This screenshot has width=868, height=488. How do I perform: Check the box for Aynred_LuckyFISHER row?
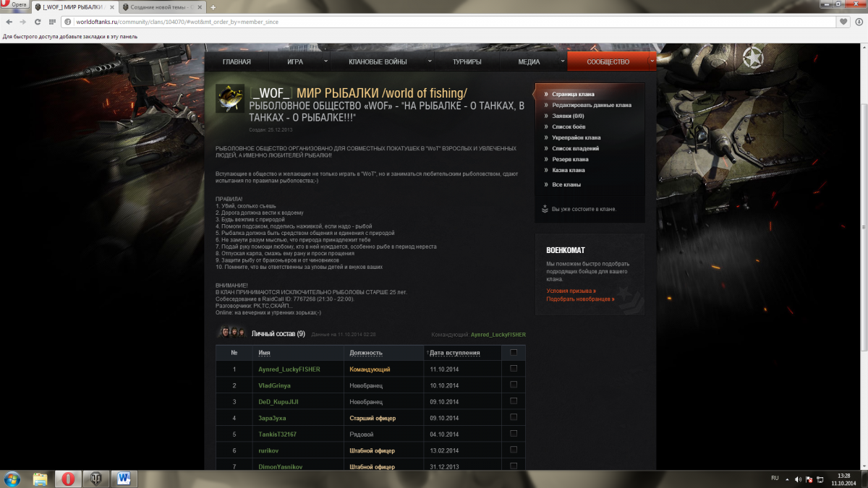tap(514, 368)
